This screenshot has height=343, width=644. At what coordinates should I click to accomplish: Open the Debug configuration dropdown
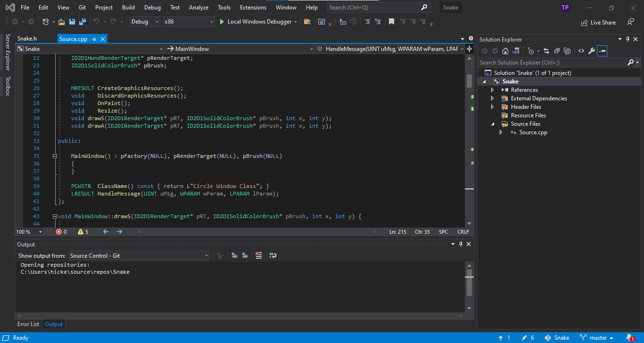pyautogui.click(x=145, y=22)
